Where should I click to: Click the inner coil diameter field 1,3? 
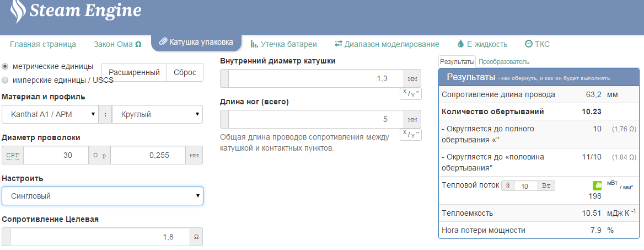coord(316,78)
